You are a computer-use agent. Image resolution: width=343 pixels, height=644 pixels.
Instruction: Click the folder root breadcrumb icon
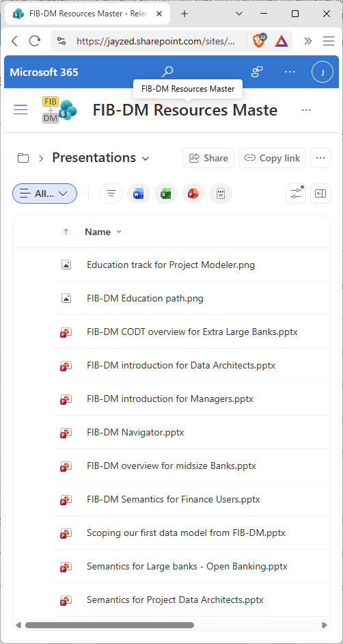23,158
